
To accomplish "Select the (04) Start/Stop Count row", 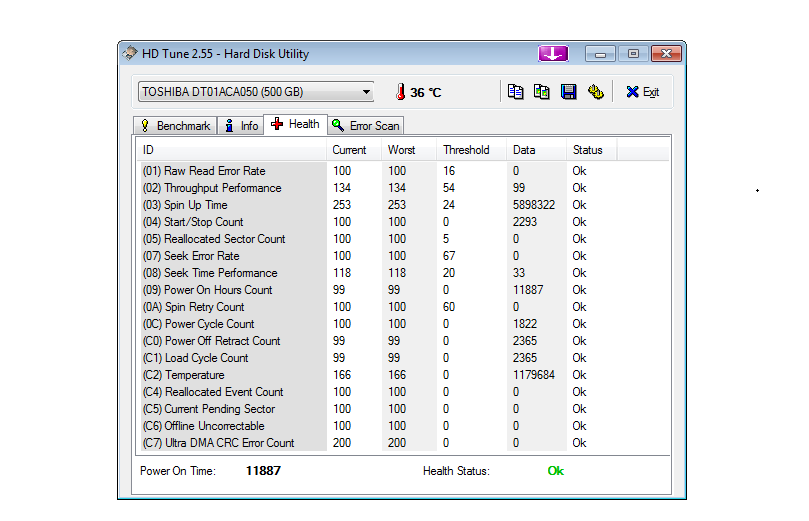I will [x=379, y=222].
